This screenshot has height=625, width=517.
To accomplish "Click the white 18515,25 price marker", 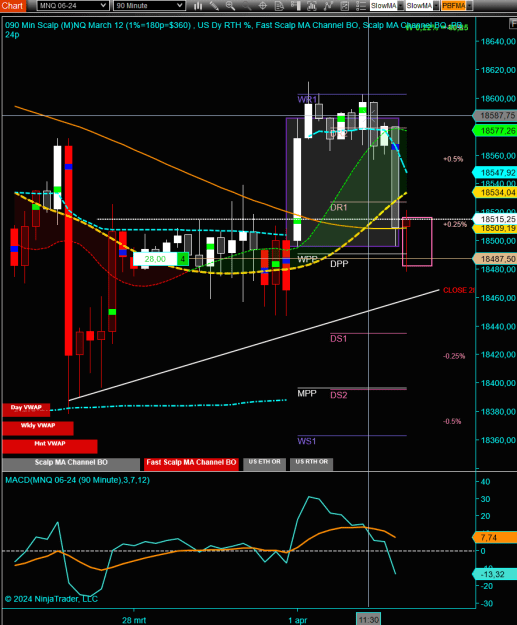I will (495, 219).
